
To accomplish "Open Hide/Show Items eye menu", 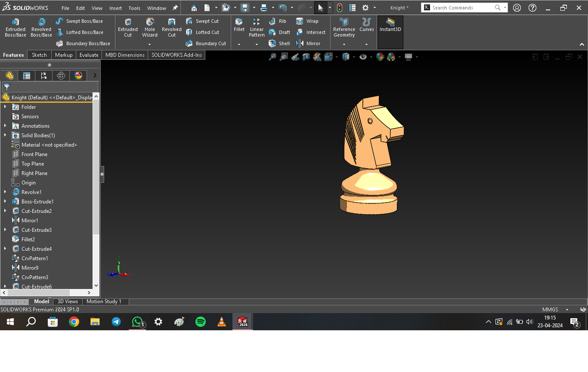I will [363, 57].
